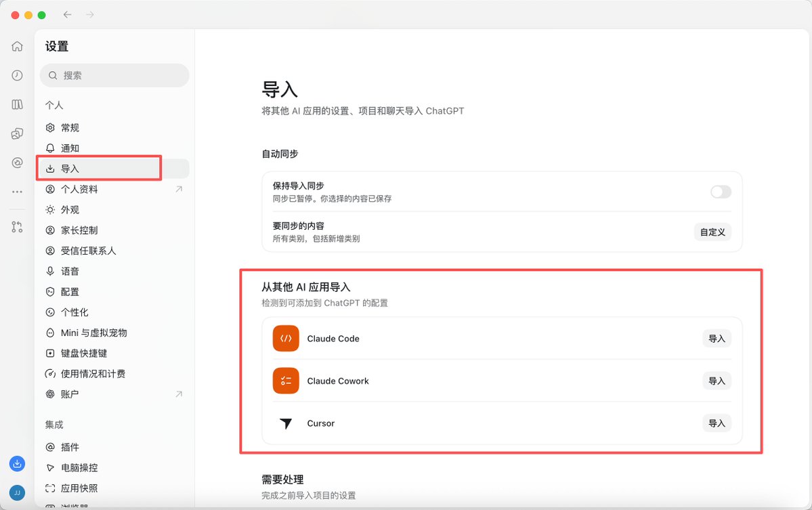Viewport: 812px width, 510px height.
Task: Open 使用情况和计费 settings
Action: click(114, 374)
